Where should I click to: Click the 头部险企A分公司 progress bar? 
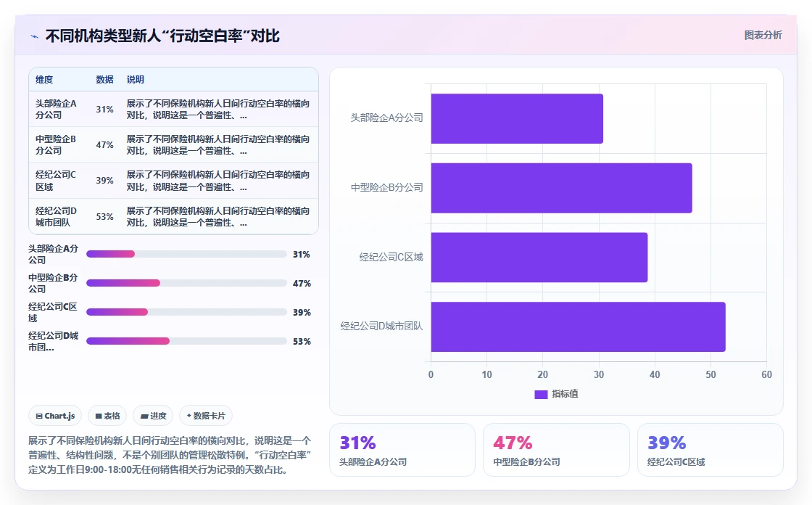pos(186,254)
